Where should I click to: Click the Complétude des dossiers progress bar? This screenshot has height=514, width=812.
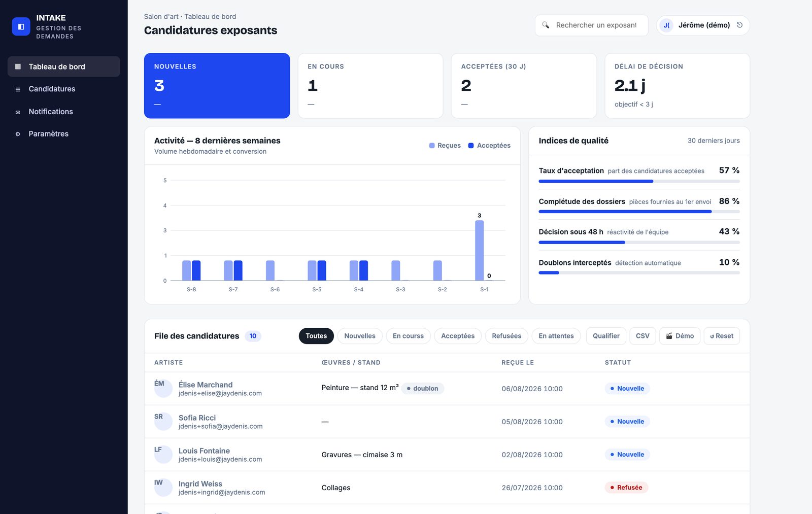coord(639,212)
